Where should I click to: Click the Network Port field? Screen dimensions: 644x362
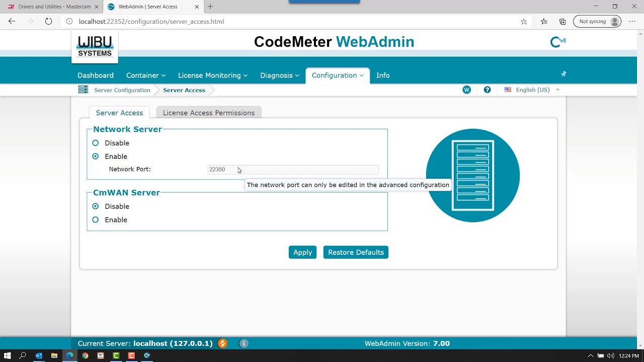pos(293,169)
